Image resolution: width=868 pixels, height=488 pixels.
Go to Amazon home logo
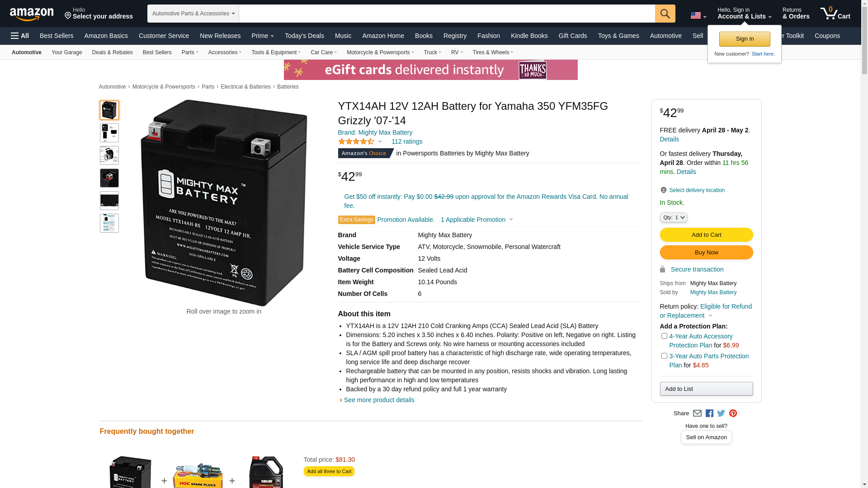[32, 14]
